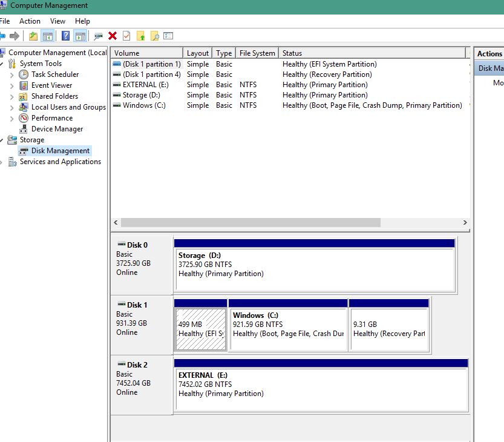
Task: Select the (Disk 1 partition 1) volume row
Action: [289, 64]
